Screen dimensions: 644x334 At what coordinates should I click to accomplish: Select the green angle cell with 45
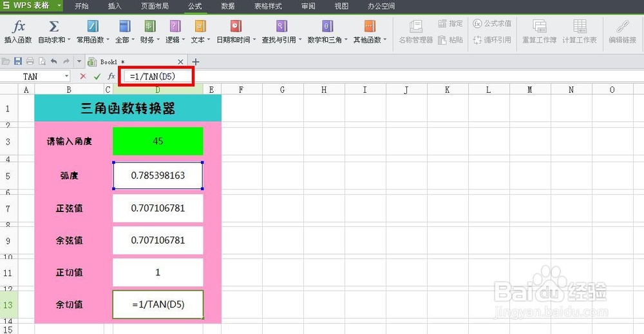tap(158, 141)
